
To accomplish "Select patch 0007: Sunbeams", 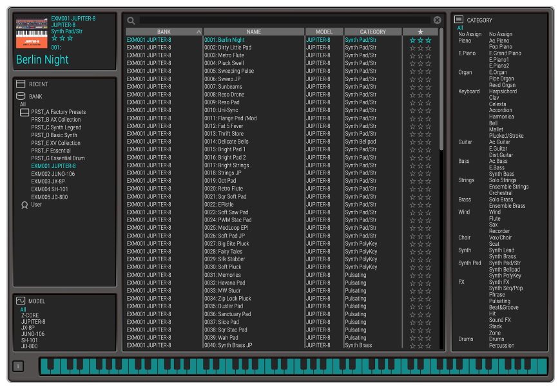I will coord(223,87).
